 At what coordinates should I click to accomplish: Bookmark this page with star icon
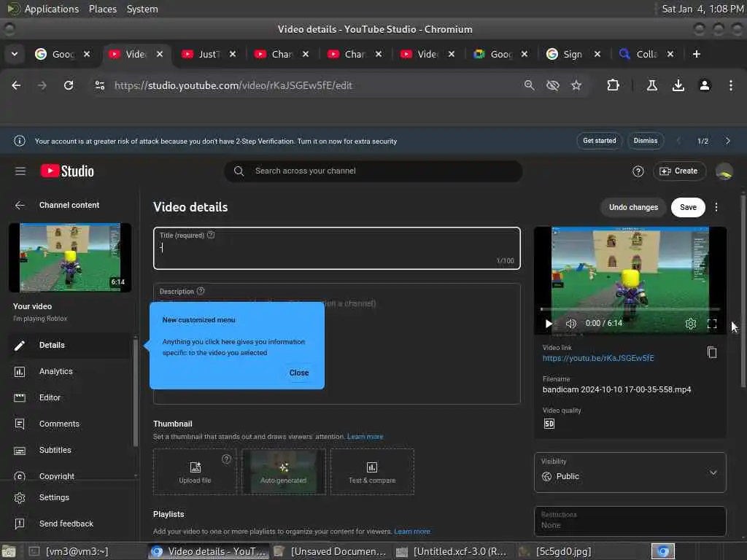coord(576,85)
